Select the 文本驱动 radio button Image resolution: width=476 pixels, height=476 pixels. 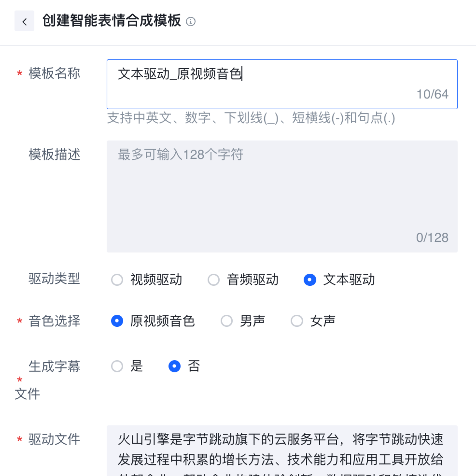point(310,280)
